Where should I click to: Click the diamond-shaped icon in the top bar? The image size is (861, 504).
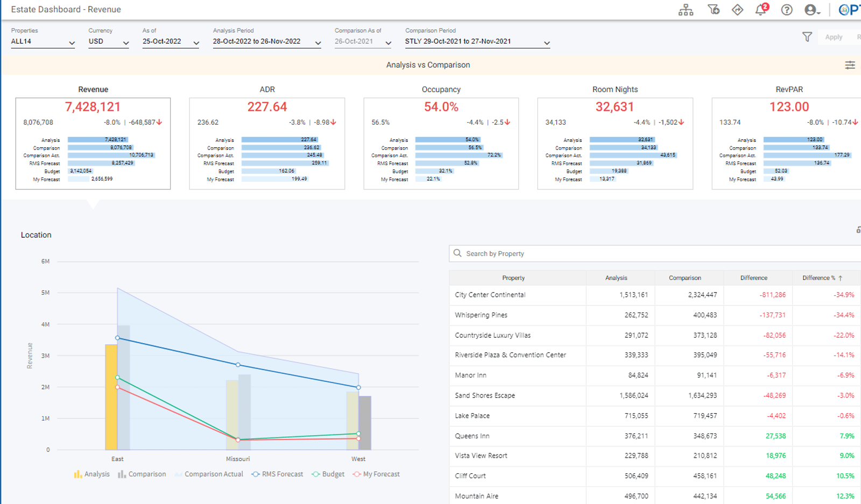737,10
